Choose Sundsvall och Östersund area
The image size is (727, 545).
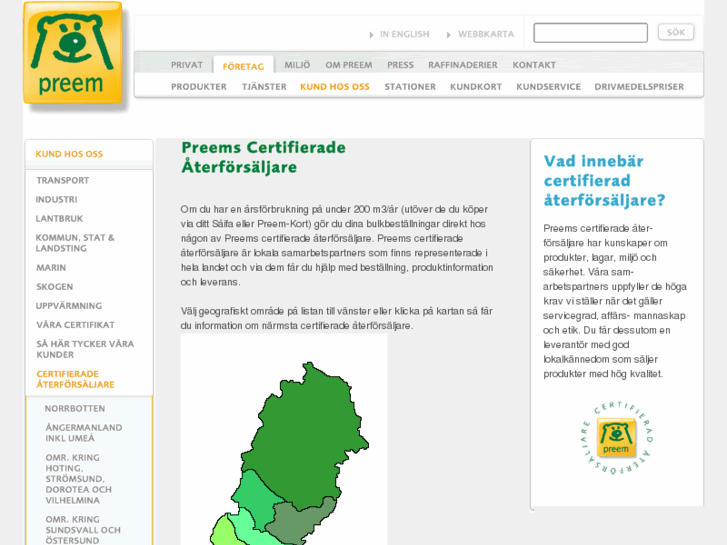83,530
